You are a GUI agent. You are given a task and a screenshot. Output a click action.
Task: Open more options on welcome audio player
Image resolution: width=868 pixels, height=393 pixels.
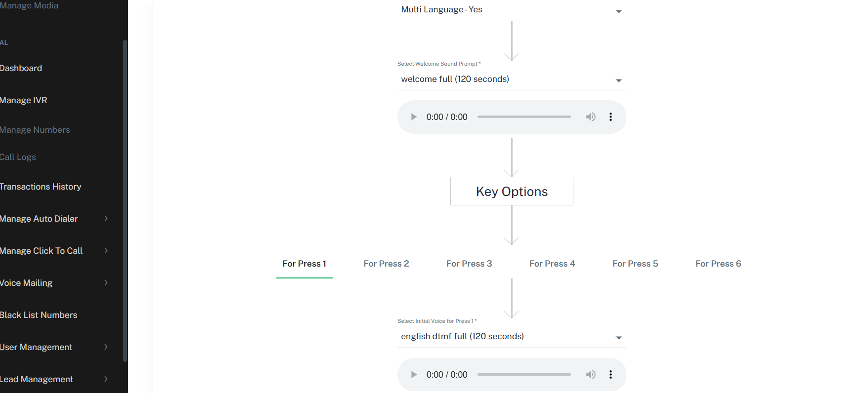coord(610,117)
